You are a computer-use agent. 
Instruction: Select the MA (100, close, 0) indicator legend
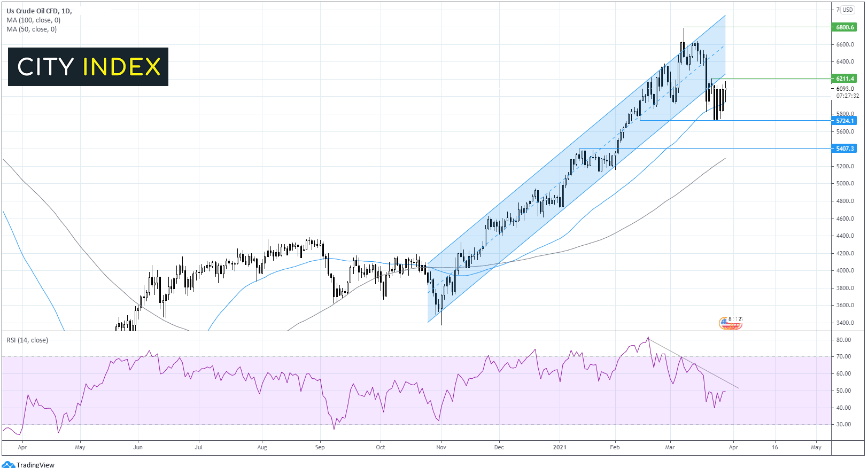(33, 20)
